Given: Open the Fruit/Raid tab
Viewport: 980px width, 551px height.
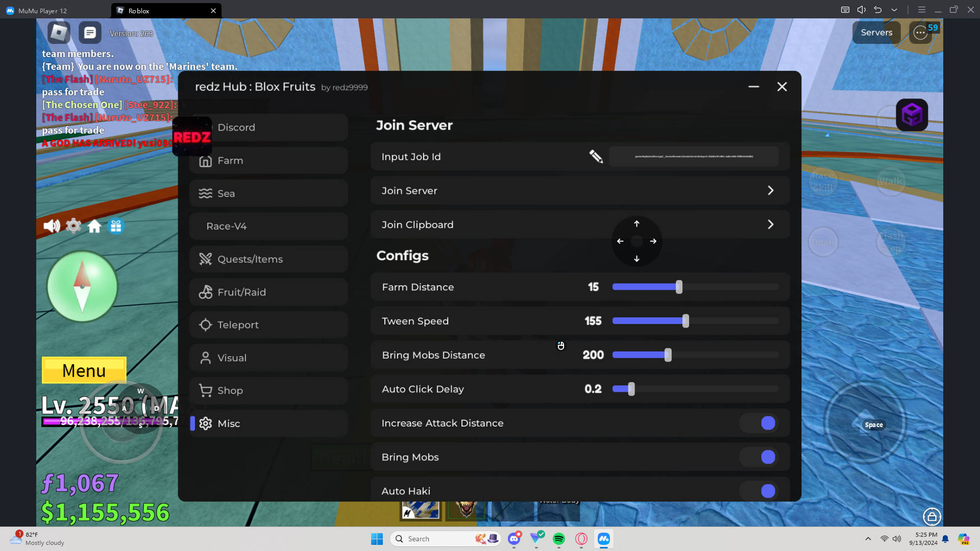Looking at the screenshot, I should pos(269,292).
